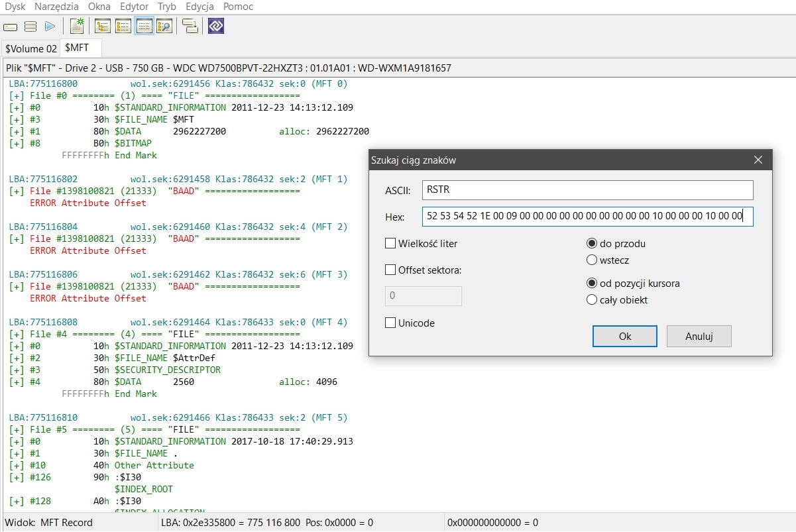Click the folder search magnifier toolbar icon
Viewport: 796px width, 532px height.
pyautogui.click(x=164, y=26)
